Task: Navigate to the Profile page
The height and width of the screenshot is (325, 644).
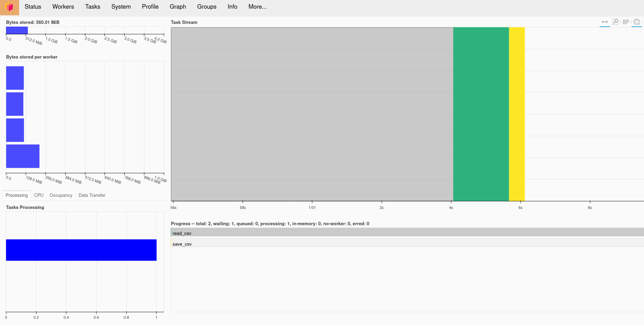Action: point(150,7)
